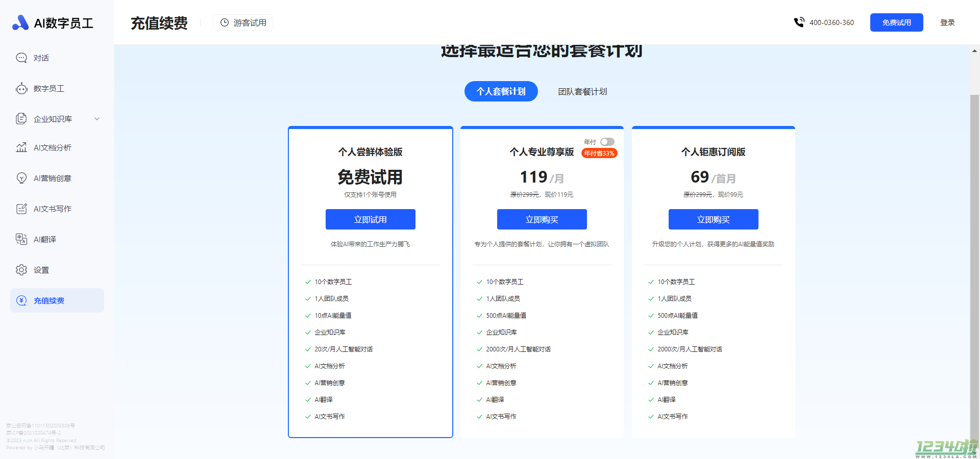This screenshot has width=980, height=459.
Task: Click the phone icon near 400-0360-360
Action: pyautogui.click(x=799, y=22)
